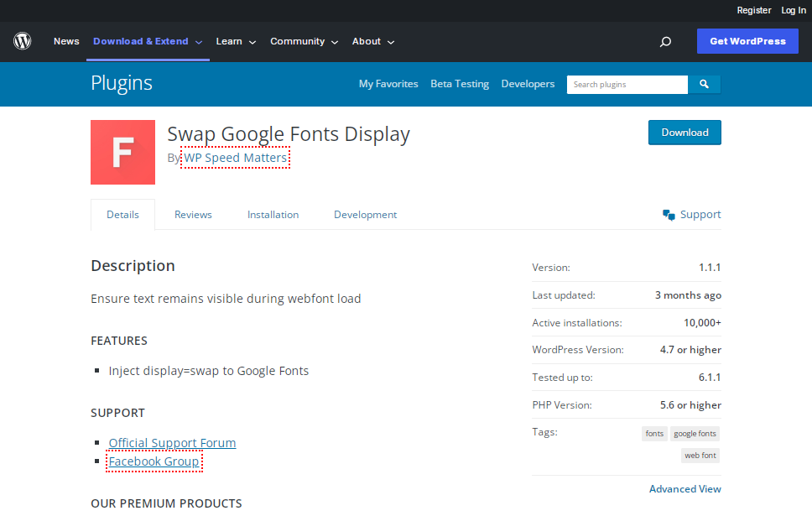Open the site search magnifier icon
812x516 pixels.
click(665, 41)
